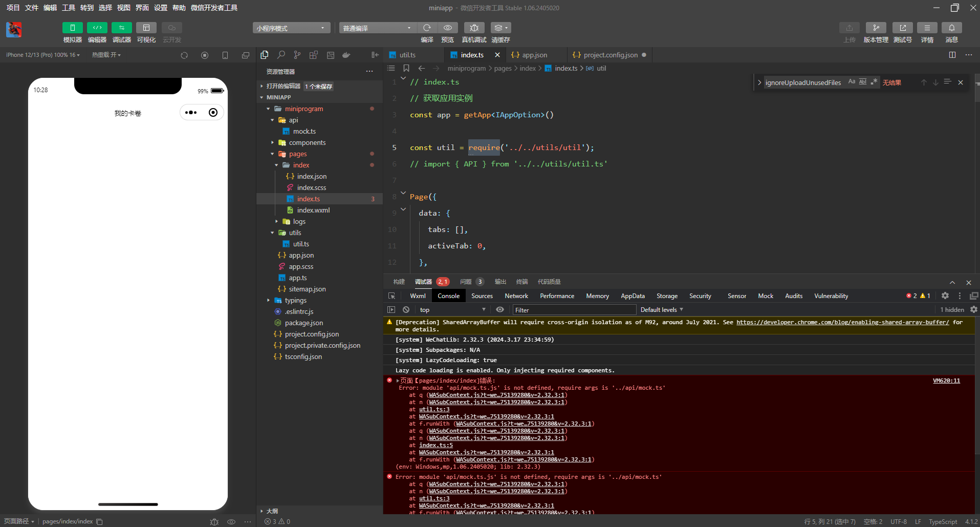
Task: Clear the console icon
Action: click(406, 309)
